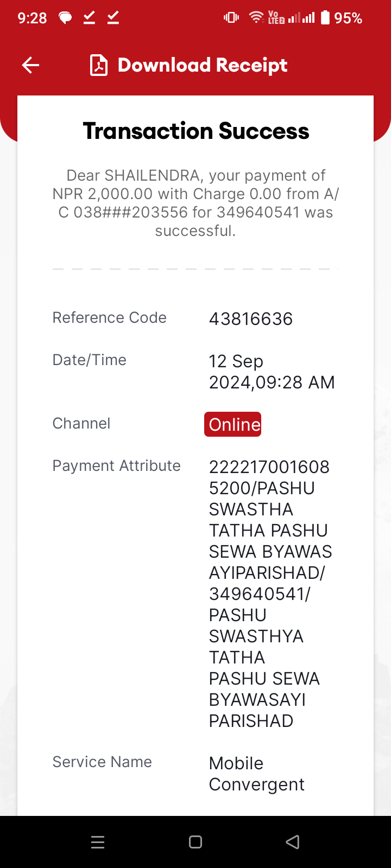Tap the Payment Attribute value text
The height and width of the screenshot is (868, 391).
coord(270,594)
